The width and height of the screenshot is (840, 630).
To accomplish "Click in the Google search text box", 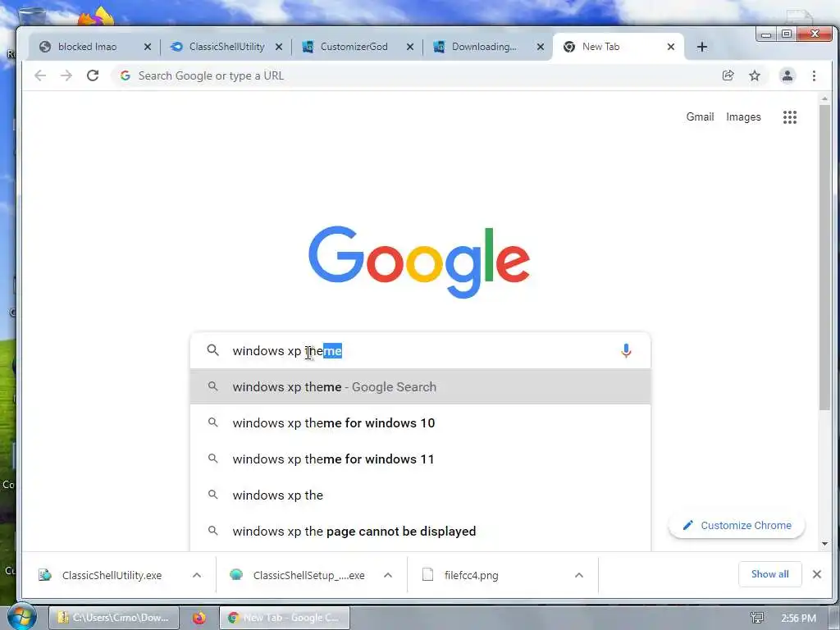I will 421,351.
